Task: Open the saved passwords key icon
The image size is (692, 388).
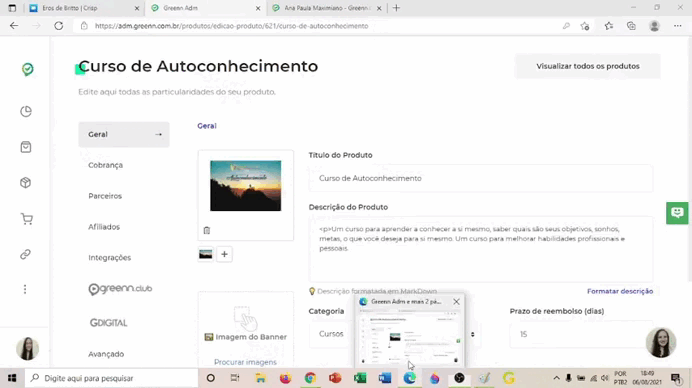Action: click(566, 26)
